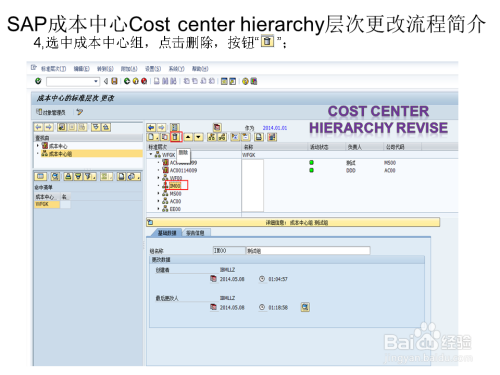Screen dimensions: 500x375
Task: Click the pencil display/change toggle icon
Action: (79, 112)
